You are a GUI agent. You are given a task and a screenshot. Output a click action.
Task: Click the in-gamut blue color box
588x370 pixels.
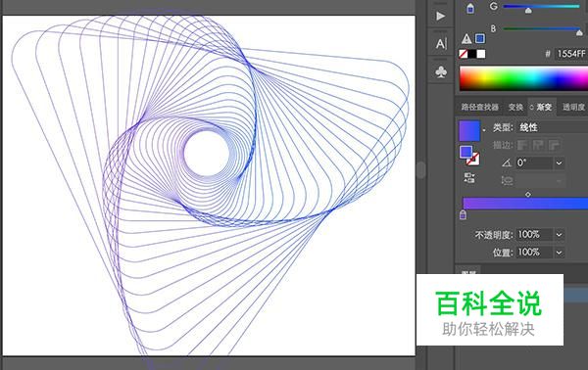click(x=479, y=38)
